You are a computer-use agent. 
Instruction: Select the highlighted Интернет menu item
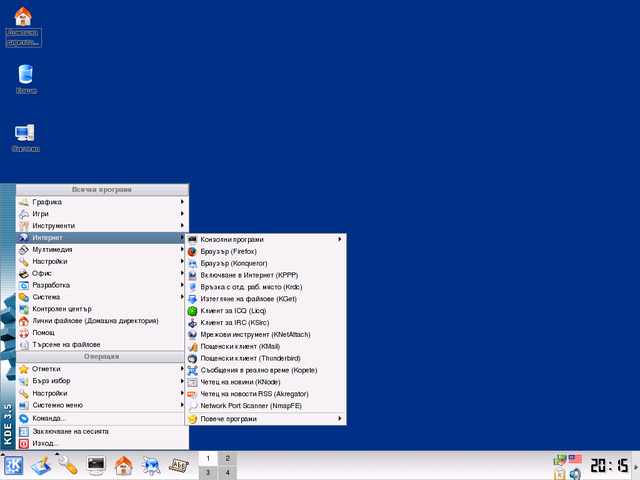point(102,238)
